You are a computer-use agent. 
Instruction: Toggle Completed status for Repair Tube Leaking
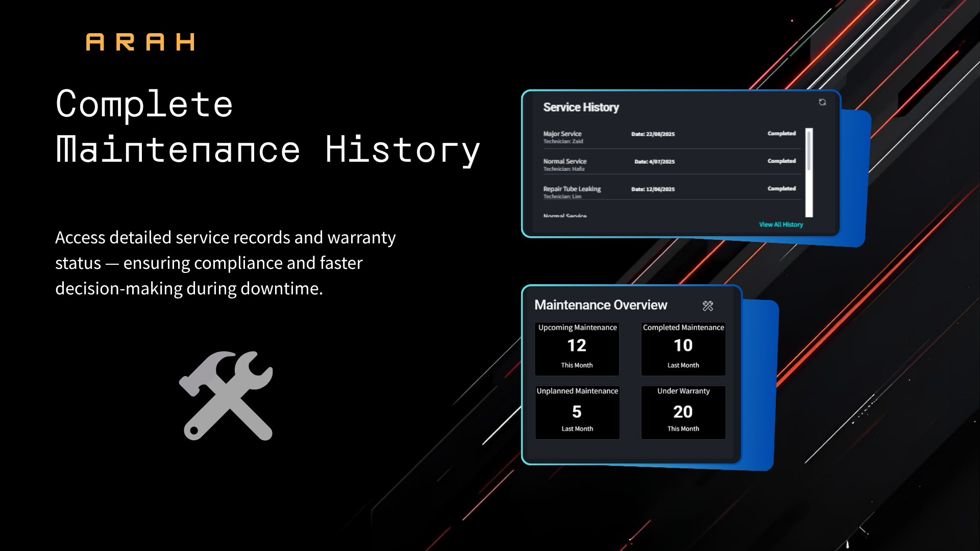(781, 188)
